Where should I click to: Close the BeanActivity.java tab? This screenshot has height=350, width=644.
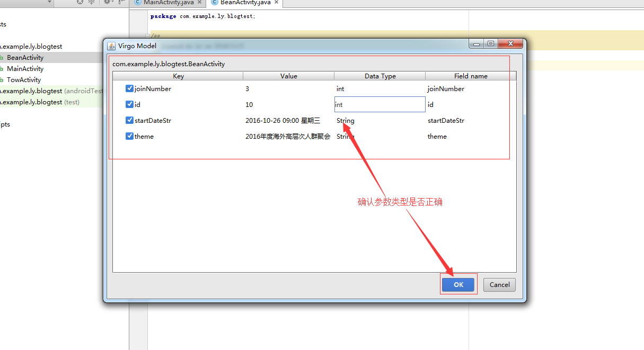tap(276, 3)
